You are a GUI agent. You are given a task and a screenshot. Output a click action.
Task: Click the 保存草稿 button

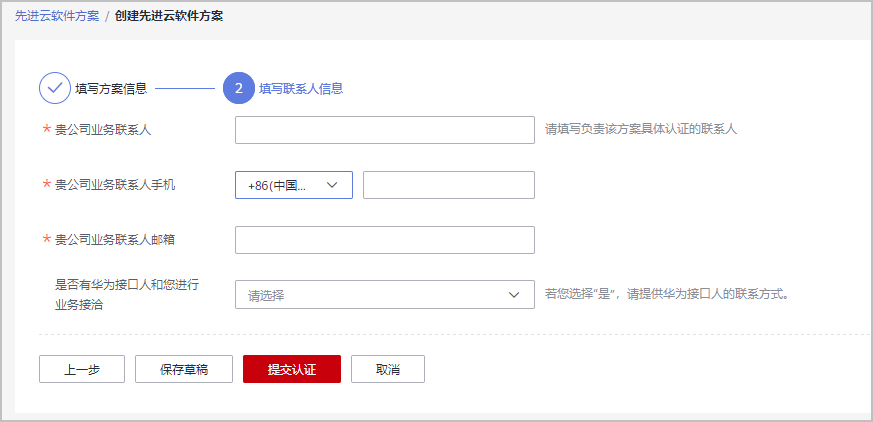(184, 369)
